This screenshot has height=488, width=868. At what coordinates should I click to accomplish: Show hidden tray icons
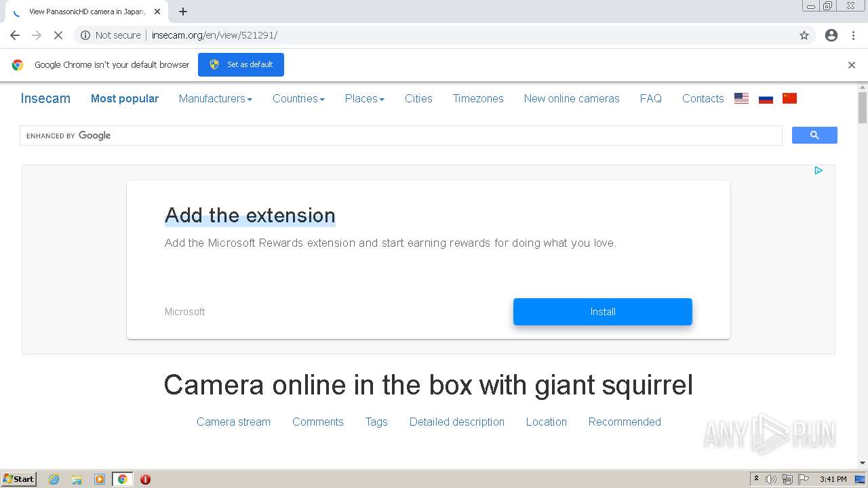[756, 479]
